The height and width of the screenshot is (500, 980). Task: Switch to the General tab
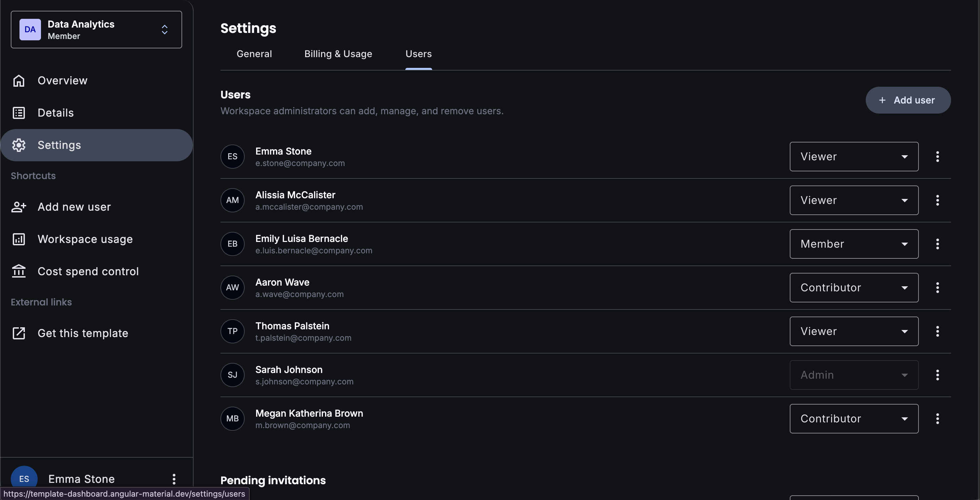[x=254, y=54]
